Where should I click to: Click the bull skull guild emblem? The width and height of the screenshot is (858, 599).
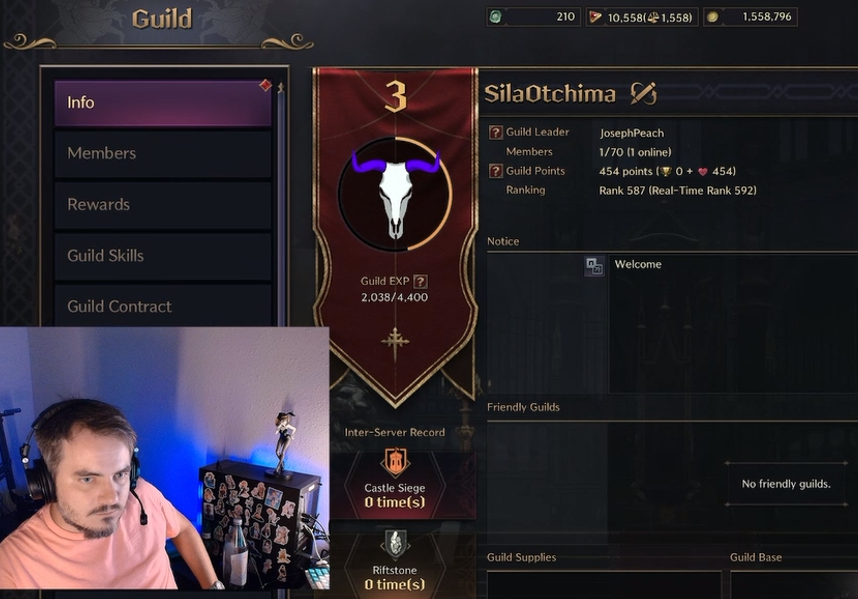coord(395,195)
